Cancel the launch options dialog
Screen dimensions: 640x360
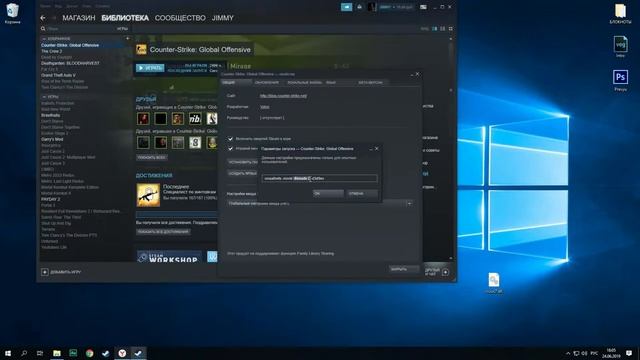[x=362, y=193]
